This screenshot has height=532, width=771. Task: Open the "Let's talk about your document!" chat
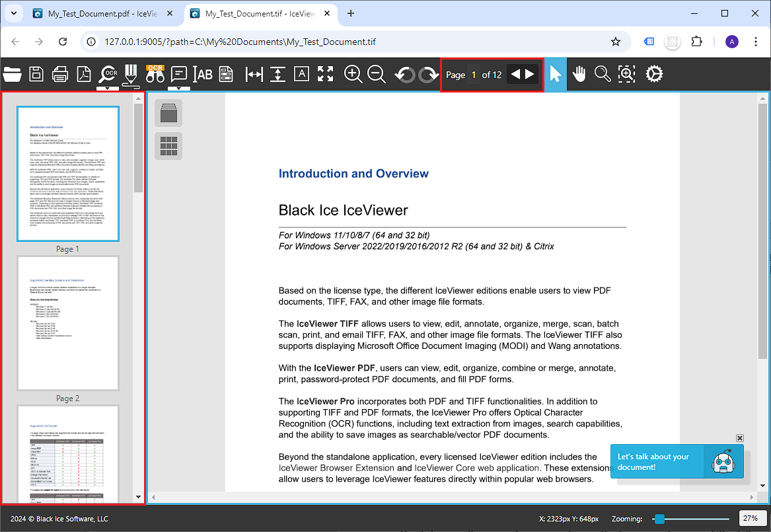[x=677, y=462]
